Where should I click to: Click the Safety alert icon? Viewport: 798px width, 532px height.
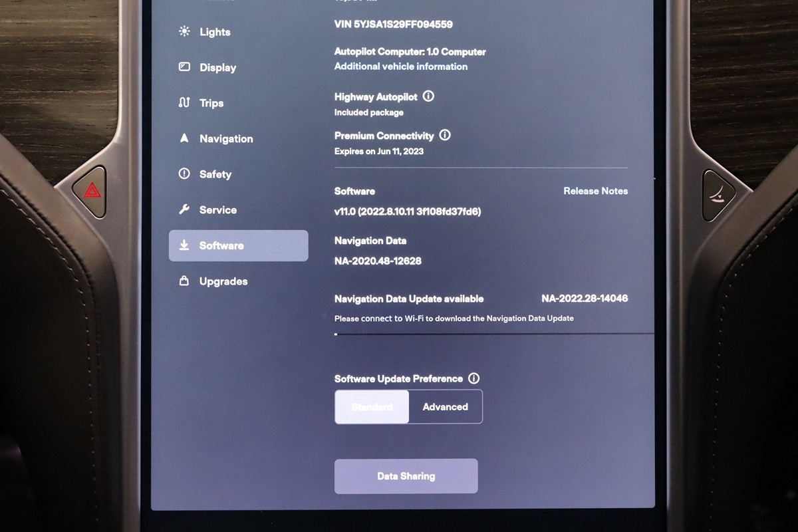coord(184,174)
